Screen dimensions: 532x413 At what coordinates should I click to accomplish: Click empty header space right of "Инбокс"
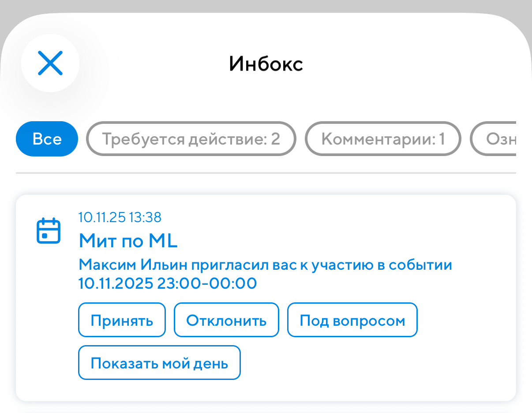(419, 64)
